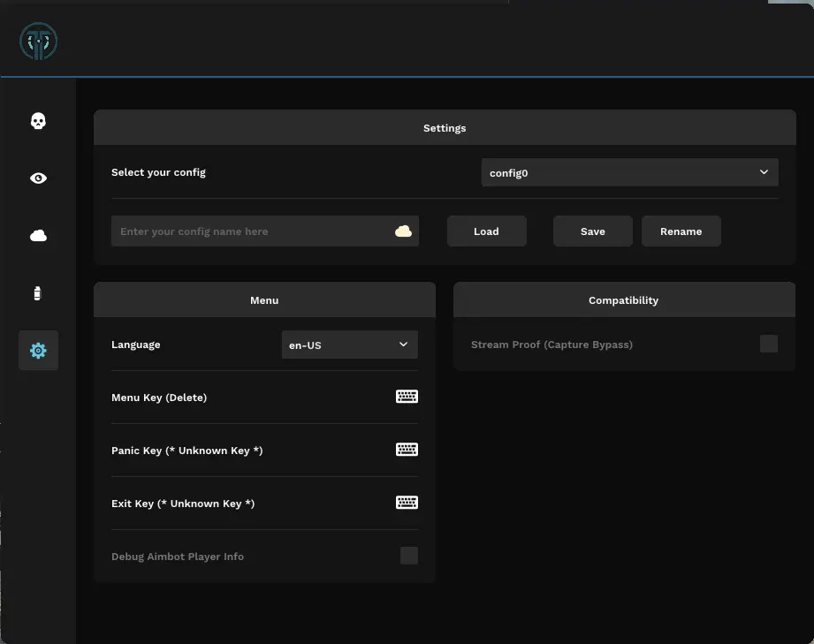Viewport: 814px width, 644px height.
Task: Open the bottle icon sidebar section
Action: click(x=37, y=293)
